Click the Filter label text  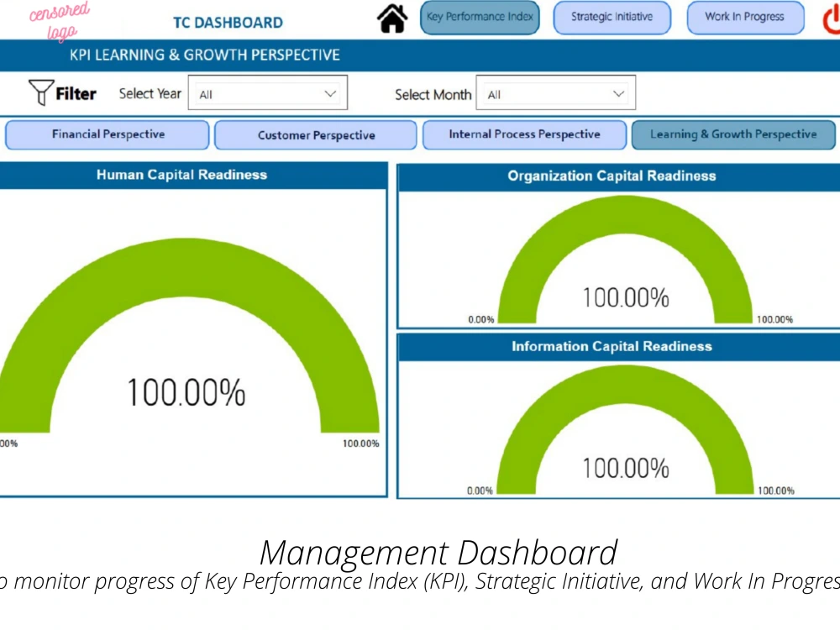[76, 94]
